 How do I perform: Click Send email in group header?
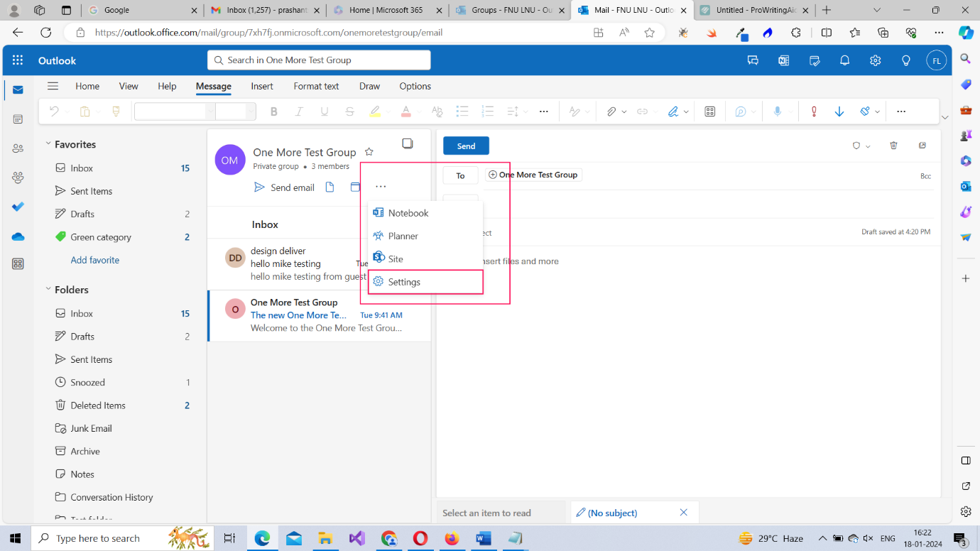click(284, 187)
